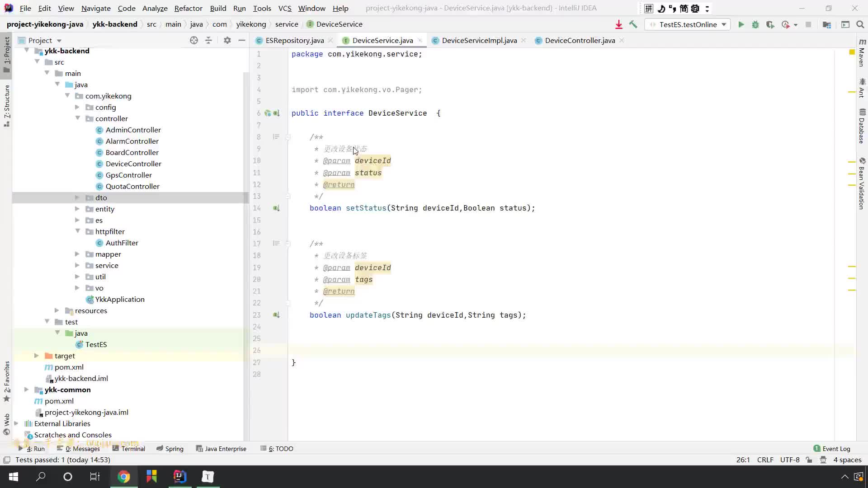This screenshot has width=868, height=488.
Task: Expand the dto package
Action: pyautogui.click(x=77, y=197)
